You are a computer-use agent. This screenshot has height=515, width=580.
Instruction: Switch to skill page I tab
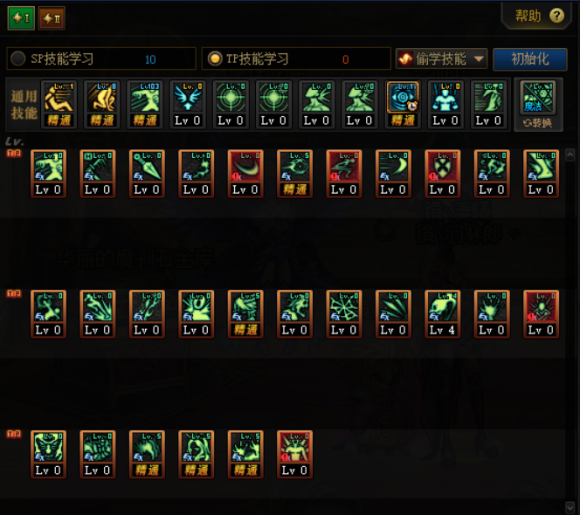pos(21,18)
